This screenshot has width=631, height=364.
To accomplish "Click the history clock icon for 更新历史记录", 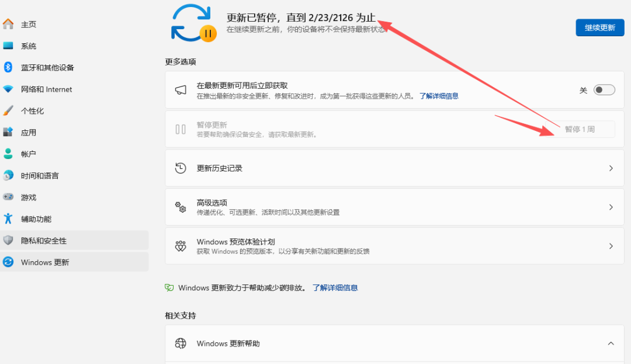I will 181,168.
